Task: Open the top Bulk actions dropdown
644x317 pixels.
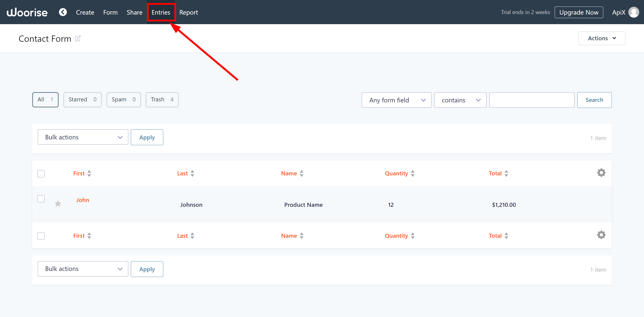Action: [83, 137]
